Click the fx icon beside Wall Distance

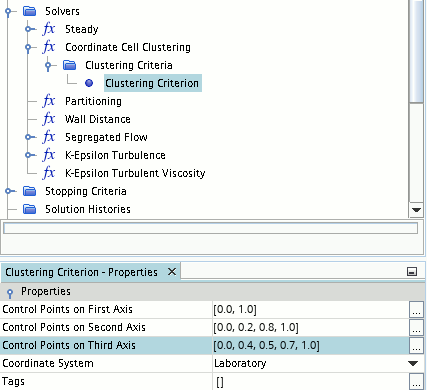(x=49, y=119)
